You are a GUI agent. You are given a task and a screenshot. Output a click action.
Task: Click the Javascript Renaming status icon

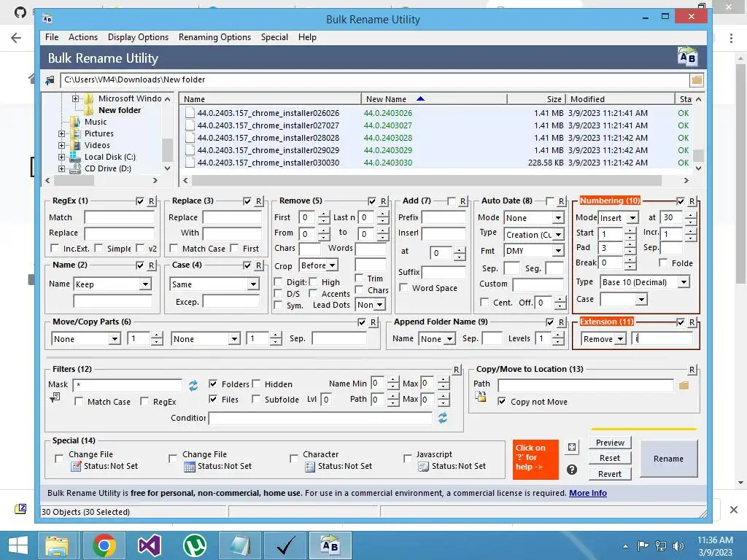(423, 467)
